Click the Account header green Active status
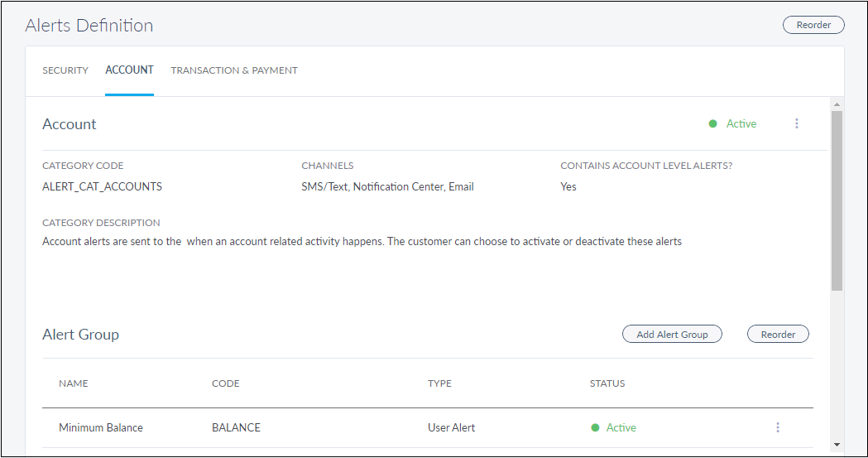This screenshot has width=868, height=458. pos(733,123)
